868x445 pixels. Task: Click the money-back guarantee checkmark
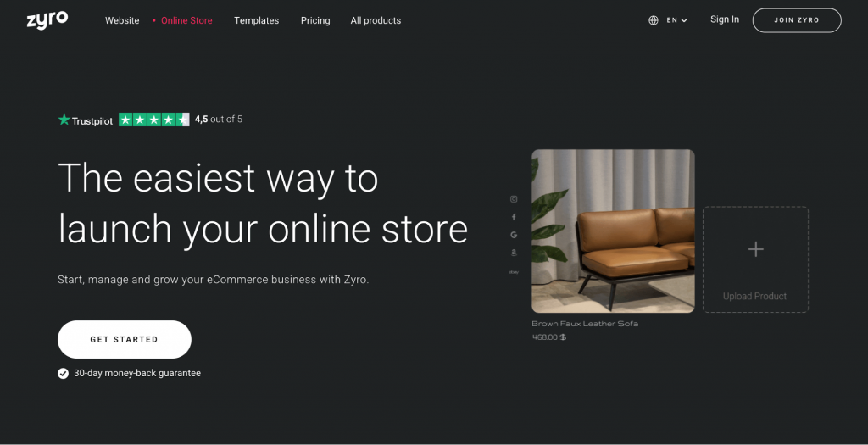coord(63,374)
